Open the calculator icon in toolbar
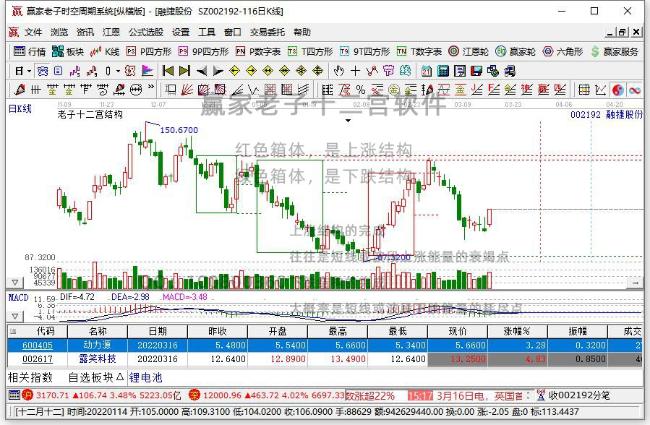Screen dimensions: 650x425 [443, 71]
